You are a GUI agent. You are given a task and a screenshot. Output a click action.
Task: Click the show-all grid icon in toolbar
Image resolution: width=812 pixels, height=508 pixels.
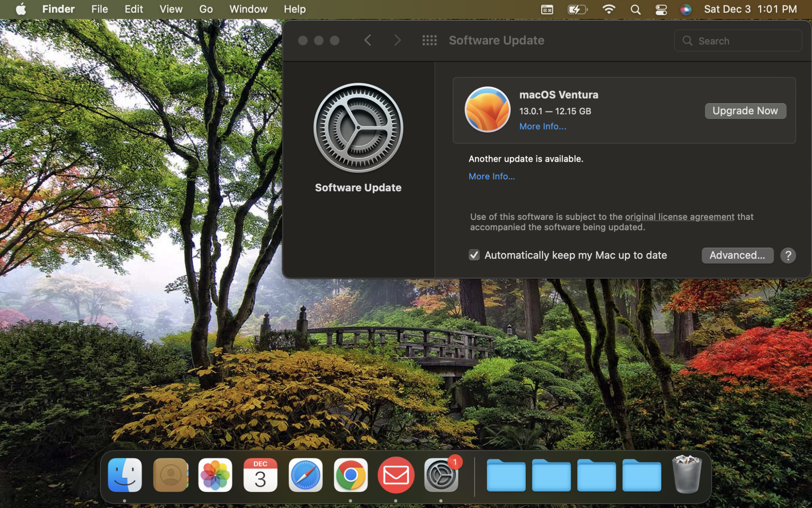click(x=429, y=40)
